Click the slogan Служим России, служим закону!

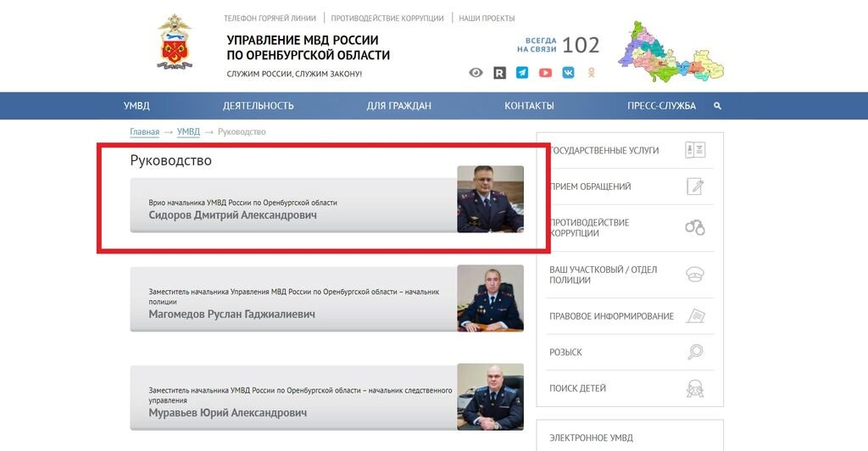click(x=294, y=74)
